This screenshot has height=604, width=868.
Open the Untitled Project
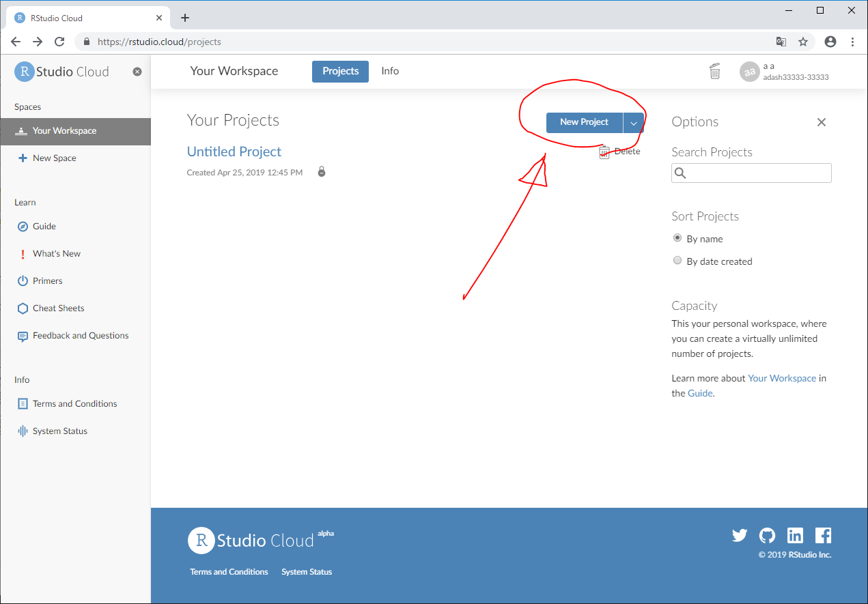pos(234,152)
